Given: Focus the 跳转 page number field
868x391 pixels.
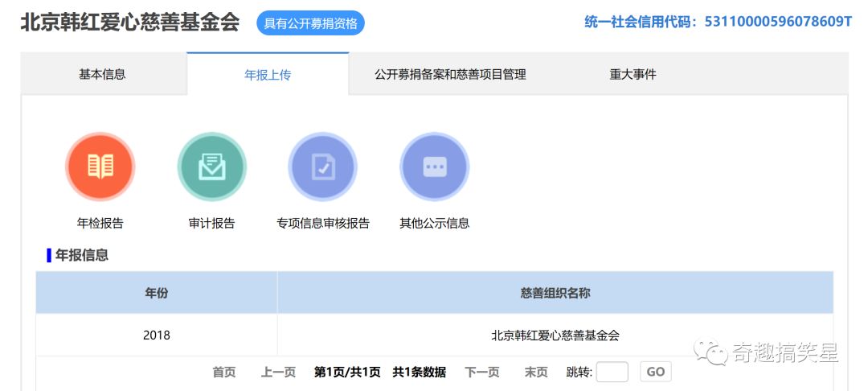Looking at the screenshot, I should pyautogui.click(x=612, y=372).
